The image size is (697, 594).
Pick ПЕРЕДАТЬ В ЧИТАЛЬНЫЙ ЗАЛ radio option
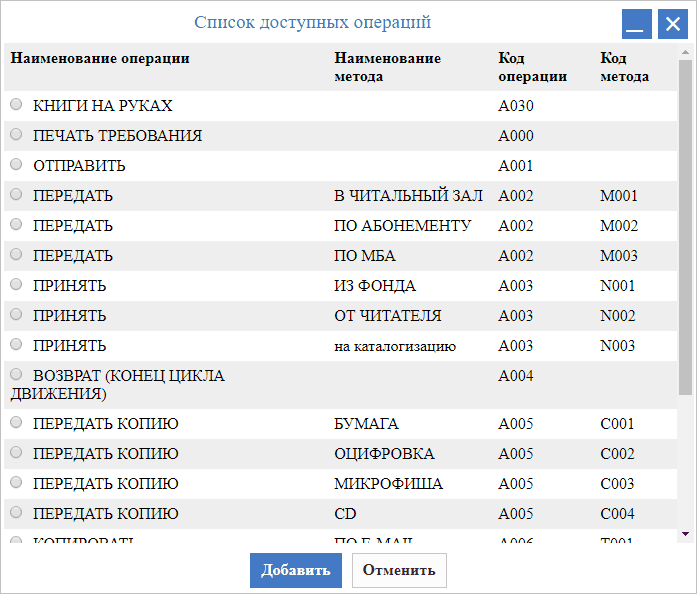(16, 195)
